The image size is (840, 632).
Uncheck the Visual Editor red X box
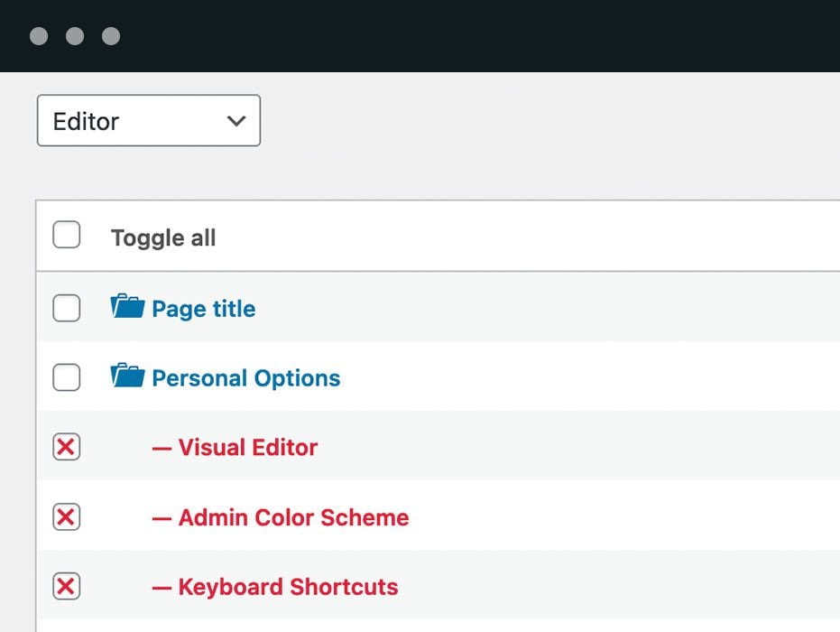[x=67, y=447]
